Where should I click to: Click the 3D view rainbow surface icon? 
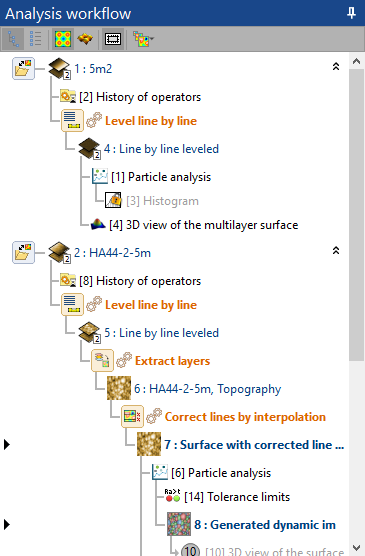point(98,224)
